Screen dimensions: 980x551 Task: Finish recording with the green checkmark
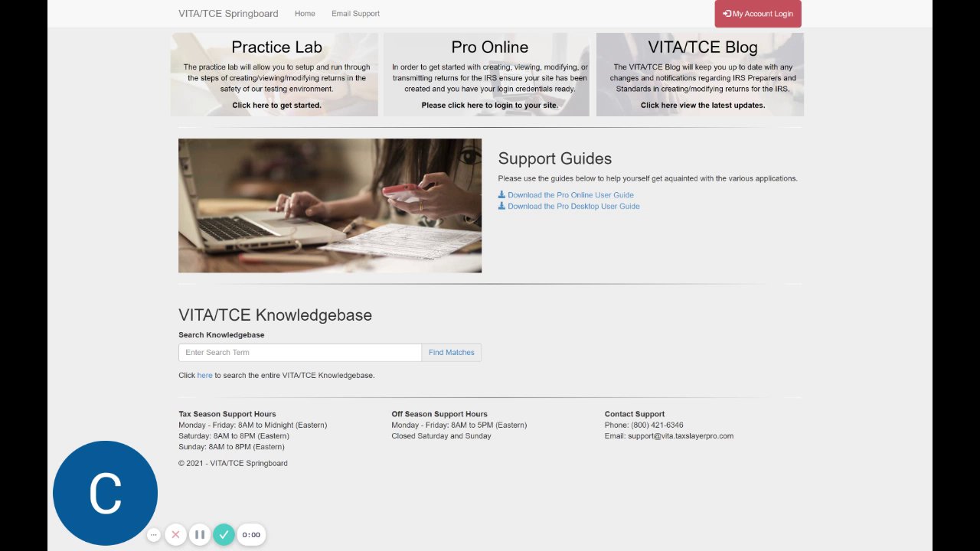click(224, 535)
